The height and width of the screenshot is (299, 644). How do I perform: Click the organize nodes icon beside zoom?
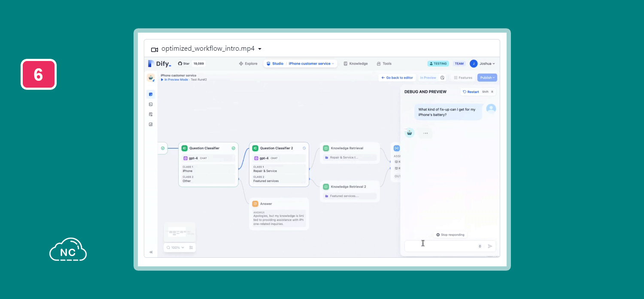191,247
